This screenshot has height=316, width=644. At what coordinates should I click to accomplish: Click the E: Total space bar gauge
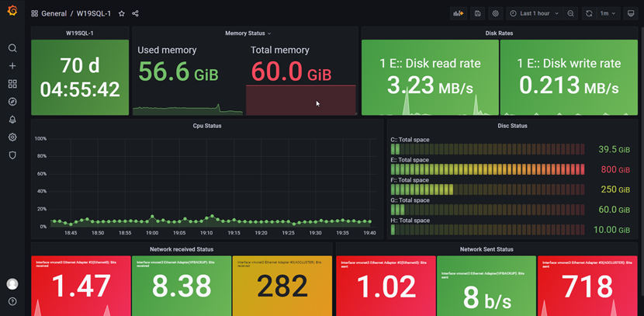coord(489,169)
